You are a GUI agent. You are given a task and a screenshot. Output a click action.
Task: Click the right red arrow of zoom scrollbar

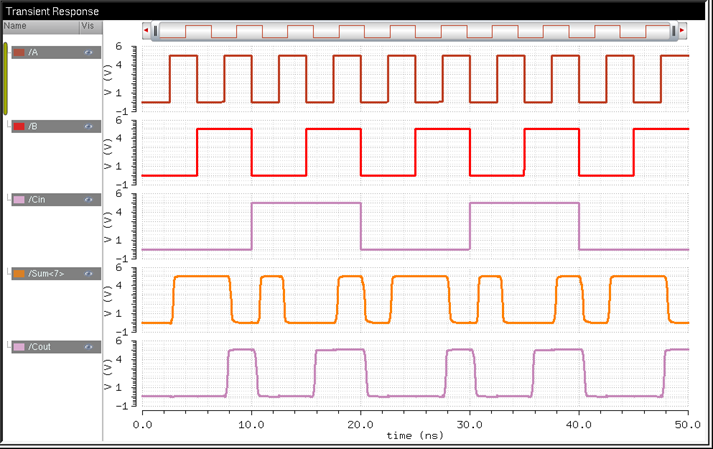(x=682, y=31)
